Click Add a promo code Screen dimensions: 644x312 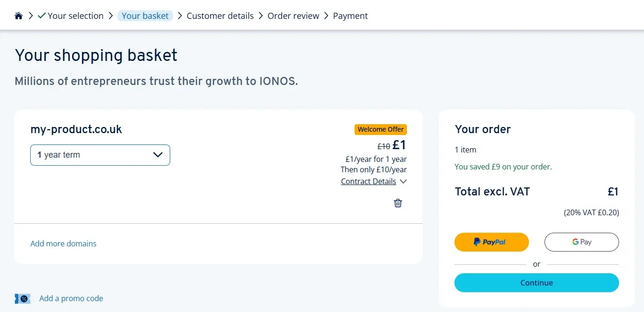click(x=71, y=298)
